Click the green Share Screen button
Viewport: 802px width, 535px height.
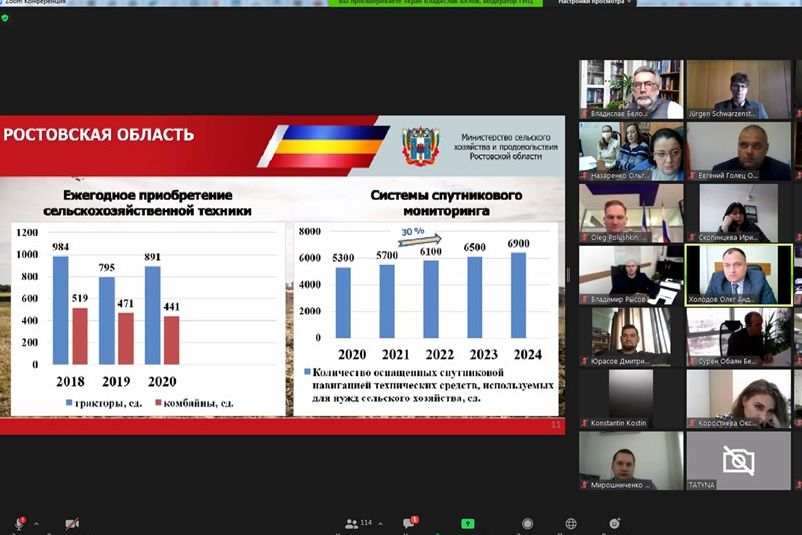tap(467, 523)
